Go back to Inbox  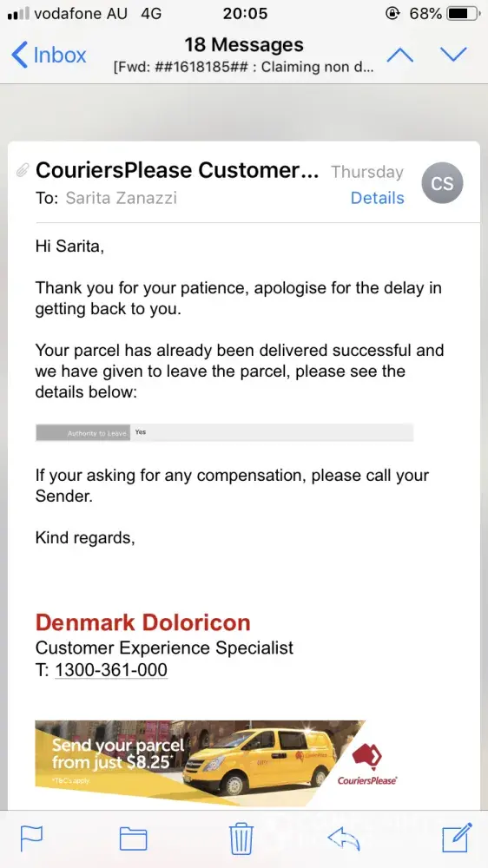[49, 56]
